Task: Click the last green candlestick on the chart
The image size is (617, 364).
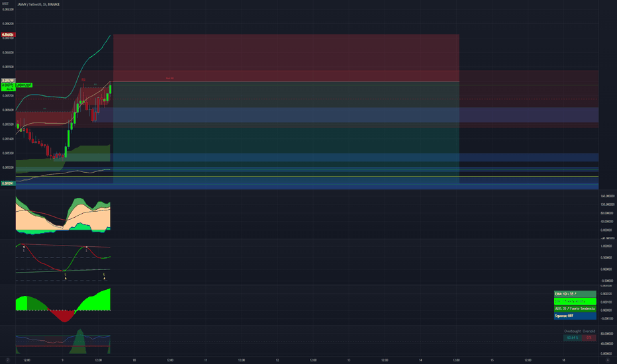Action: (111, 89)
